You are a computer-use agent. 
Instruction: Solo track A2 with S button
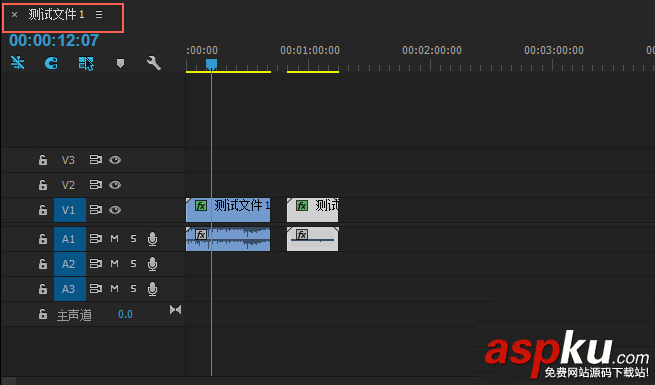click(133, 264)
